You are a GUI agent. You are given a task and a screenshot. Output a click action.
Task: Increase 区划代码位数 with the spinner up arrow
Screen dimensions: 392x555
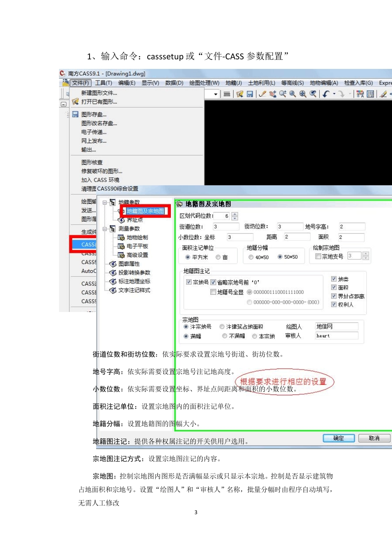click(x=235, y=214)
